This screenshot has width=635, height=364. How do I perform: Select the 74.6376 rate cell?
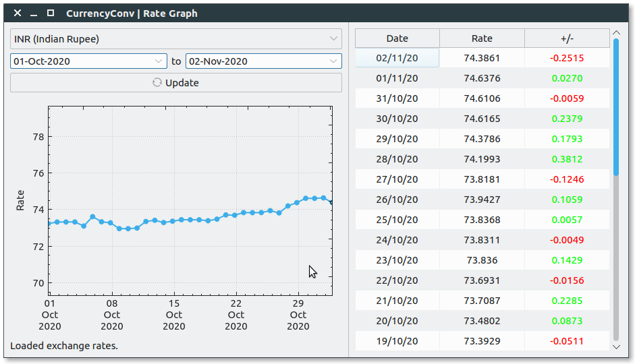[482, 78]
